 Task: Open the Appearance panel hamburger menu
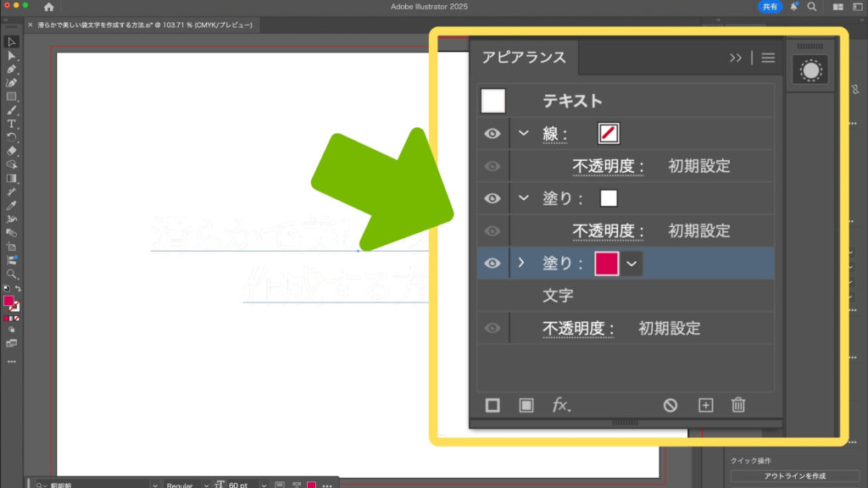[x=768, y=58]
